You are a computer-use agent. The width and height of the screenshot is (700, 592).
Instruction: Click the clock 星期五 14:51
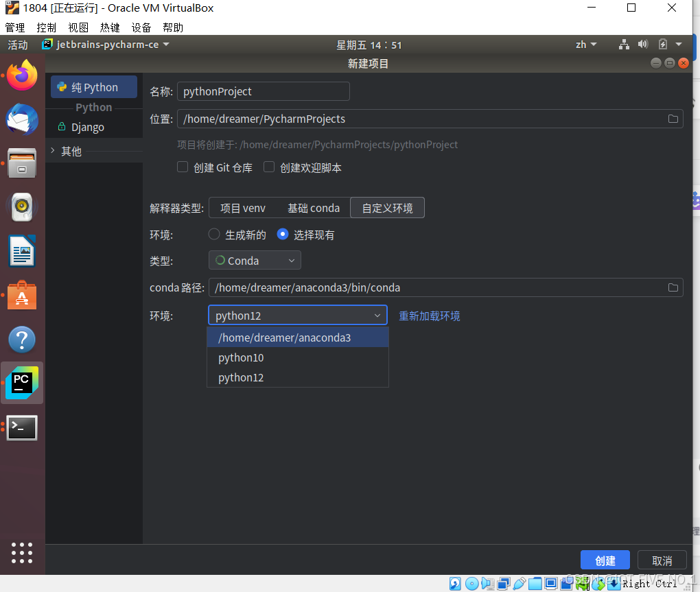coord(369,45)
